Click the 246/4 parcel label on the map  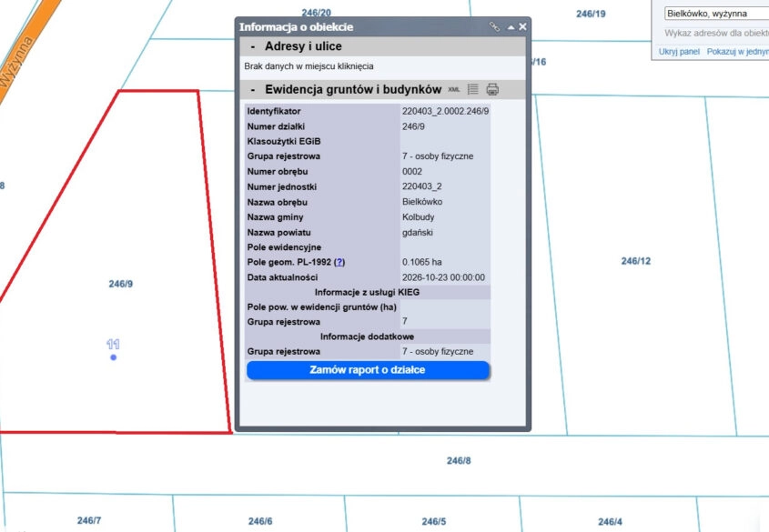pyautogui.click(x=610, y=522)
